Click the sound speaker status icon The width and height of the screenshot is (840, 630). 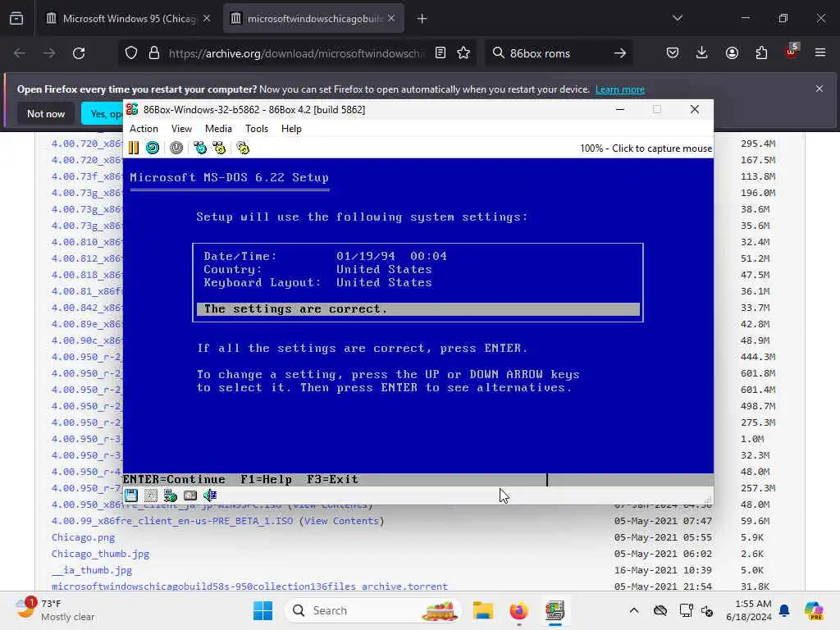pyautogui.click(x=210, y=495)
